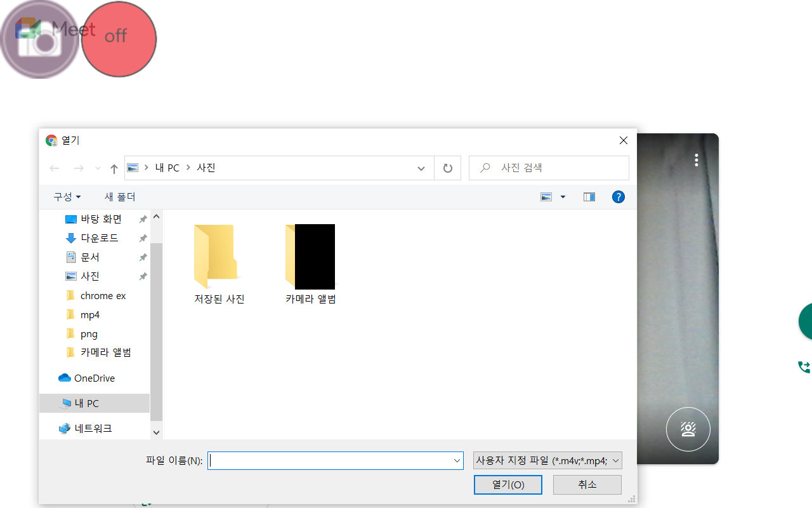
Task: Toggle the preview pane
Action: 589,197
